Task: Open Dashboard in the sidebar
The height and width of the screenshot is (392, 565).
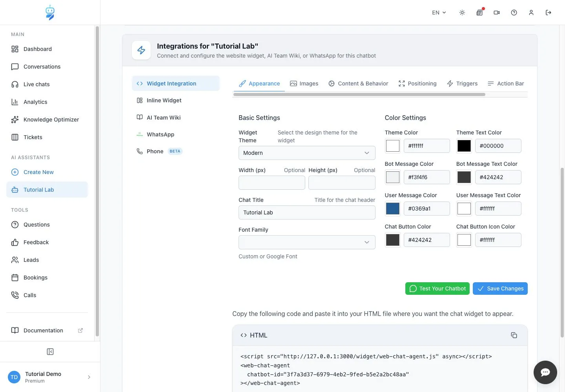Action: point(47,49)
